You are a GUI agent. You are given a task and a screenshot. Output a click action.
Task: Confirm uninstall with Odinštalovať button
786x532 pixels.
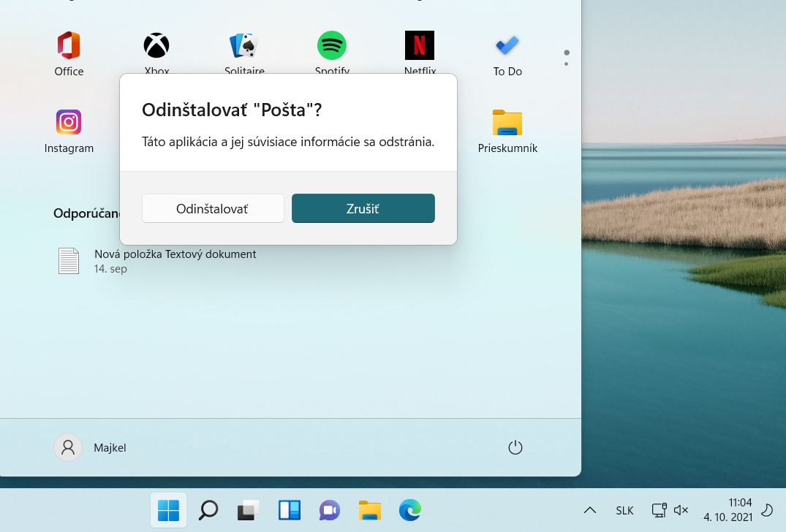click(x=213, y=208)
